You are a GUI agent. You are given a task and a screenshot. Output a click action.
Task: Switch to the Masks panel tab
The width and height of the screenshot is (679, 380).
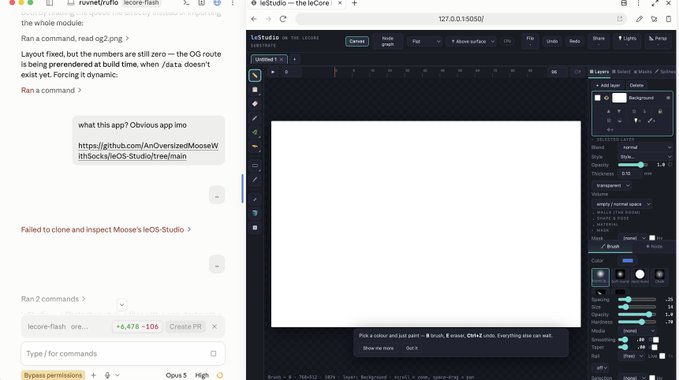[x=643, y=71]
